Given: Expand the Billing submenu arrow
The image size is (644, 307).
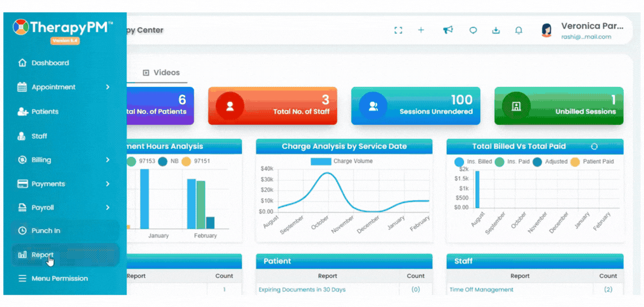Looking at the screenshot, I should point(107,160).
